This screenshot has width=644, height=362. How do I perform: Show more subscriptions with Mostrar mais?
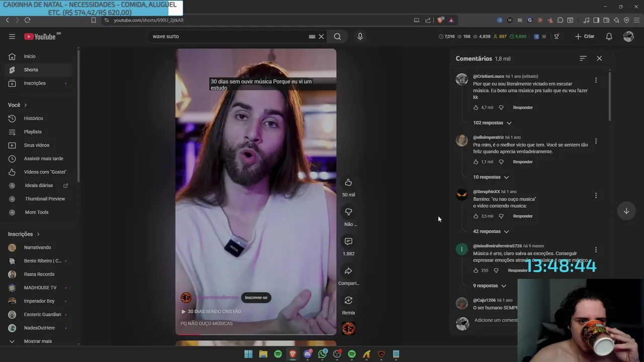click(38, 341)
